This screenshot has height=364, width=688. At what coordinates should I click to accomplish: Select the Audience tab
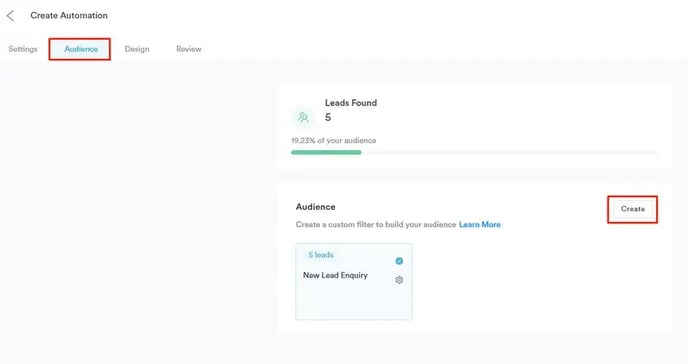point(81,49)
